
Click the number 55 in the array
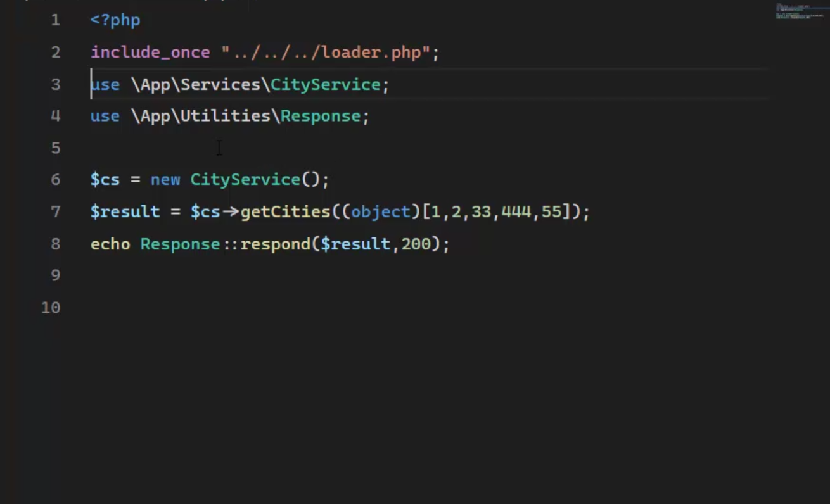(551, 211)
